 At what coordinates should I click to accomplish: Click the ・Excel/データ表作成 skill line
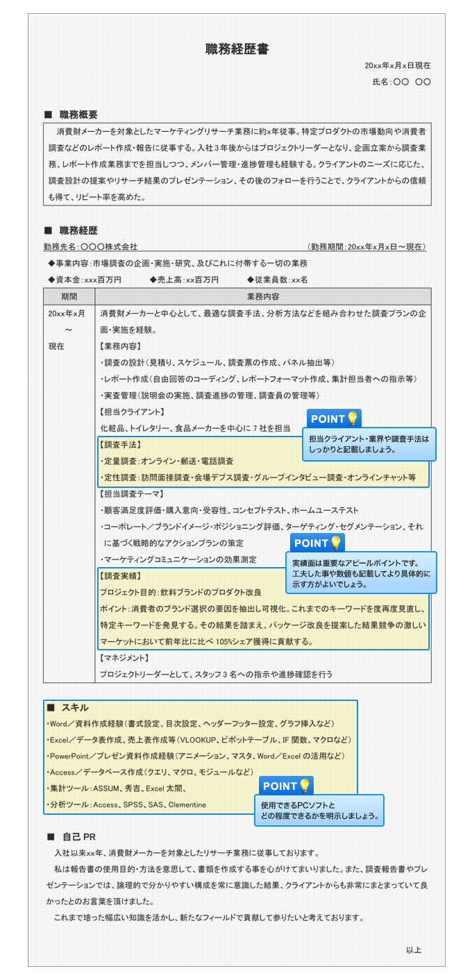199,740
